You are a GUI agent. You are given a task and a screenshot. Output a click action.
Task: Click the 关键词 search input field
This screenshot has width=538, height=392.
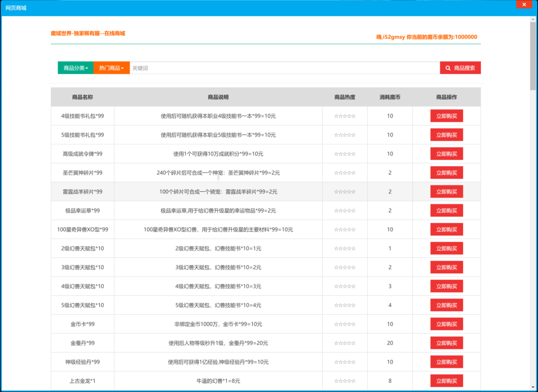coord(285,68)
